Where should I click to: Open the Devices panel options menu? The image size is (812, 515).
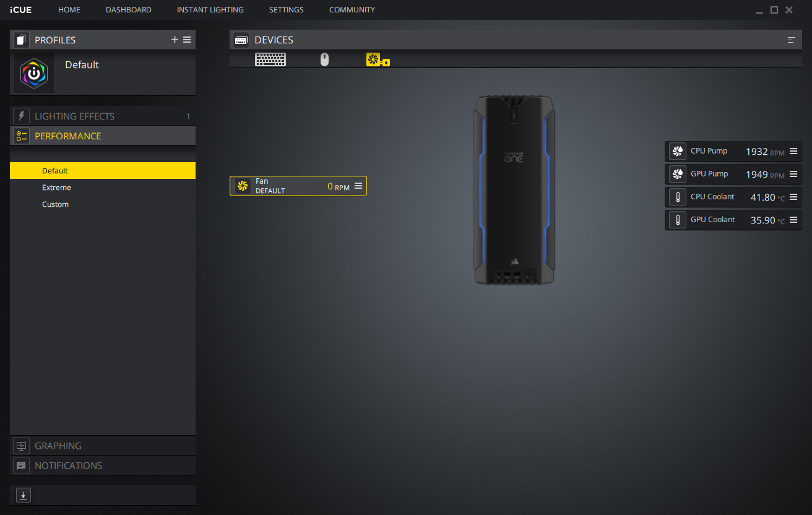[x=791, y=40]
